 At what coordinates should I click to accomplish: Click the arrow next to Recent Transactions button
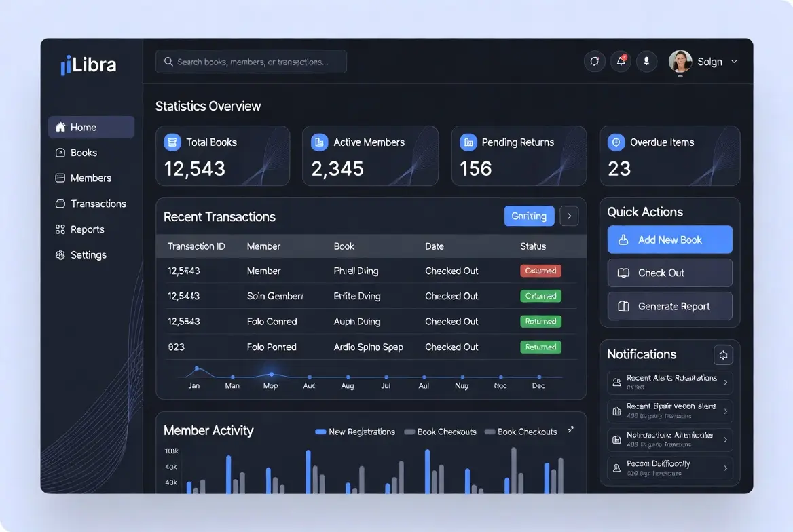click(569, 216)
